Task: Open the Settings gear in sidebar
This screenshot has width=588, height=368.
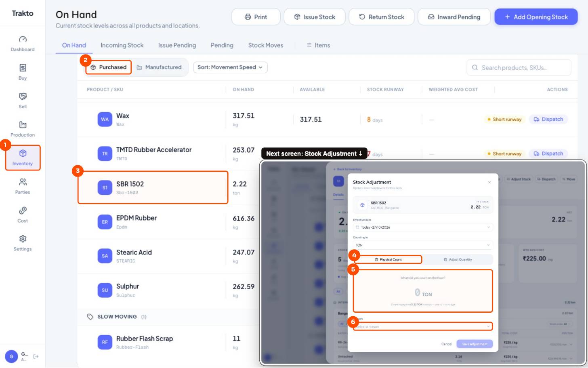Action: pyautogui.click(x=23, y=239)
